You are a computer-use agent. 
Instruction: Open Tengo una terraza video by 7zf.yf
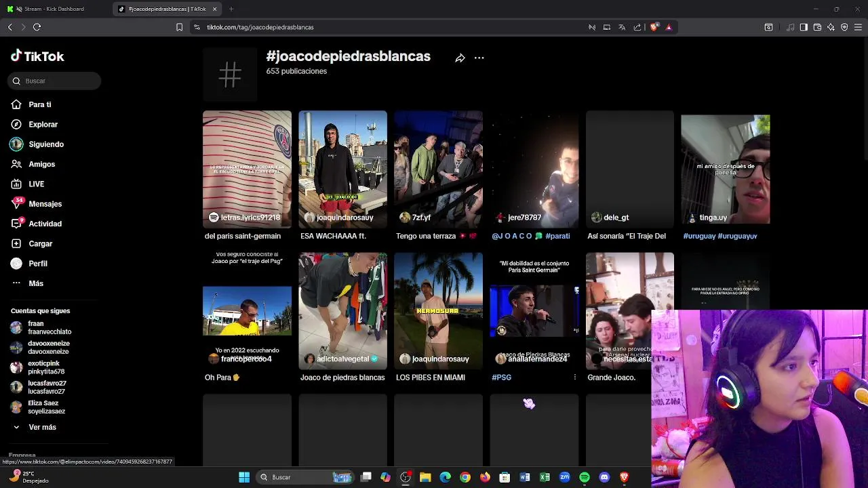(438, 169)
